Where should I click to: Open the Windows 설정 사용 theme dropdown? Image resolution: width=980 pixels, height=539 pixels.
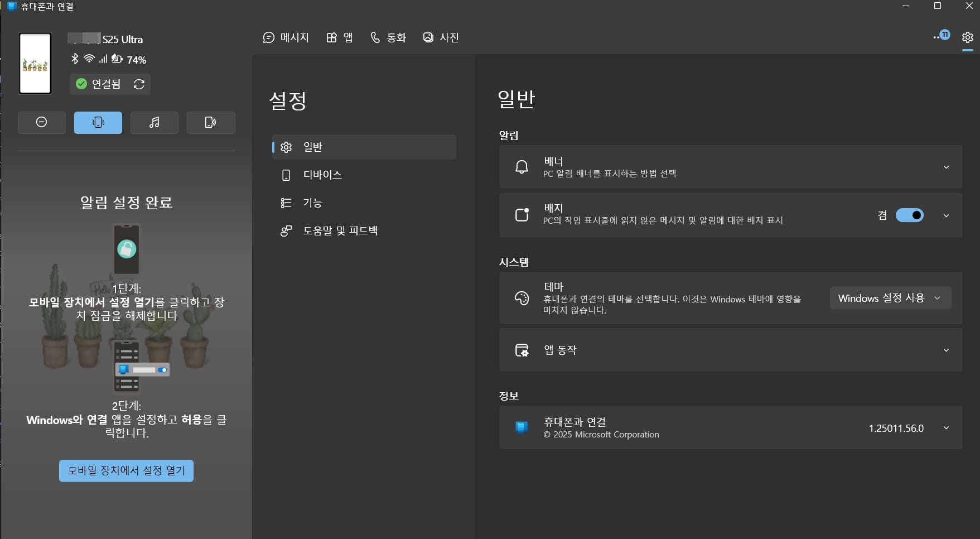[x=890, y=298]
